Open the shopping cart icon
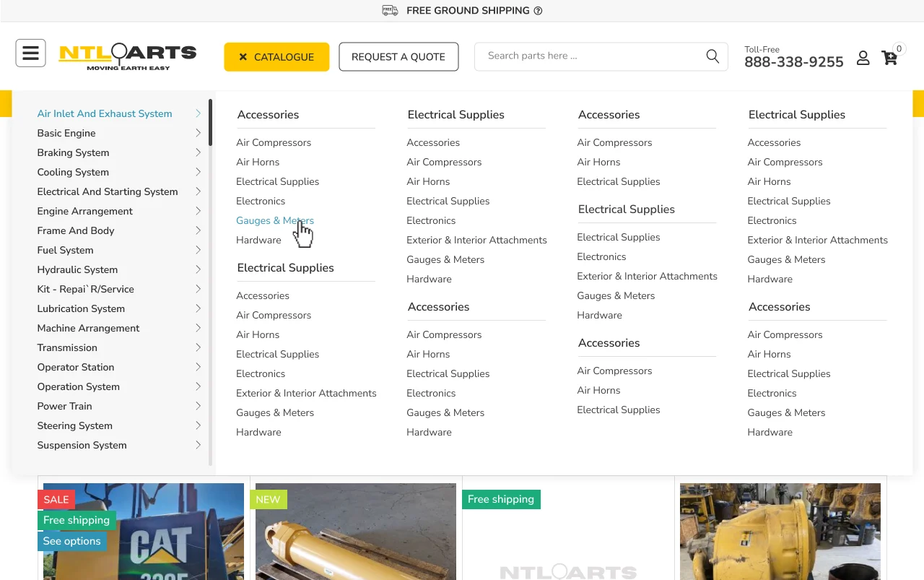 point(889,58)
